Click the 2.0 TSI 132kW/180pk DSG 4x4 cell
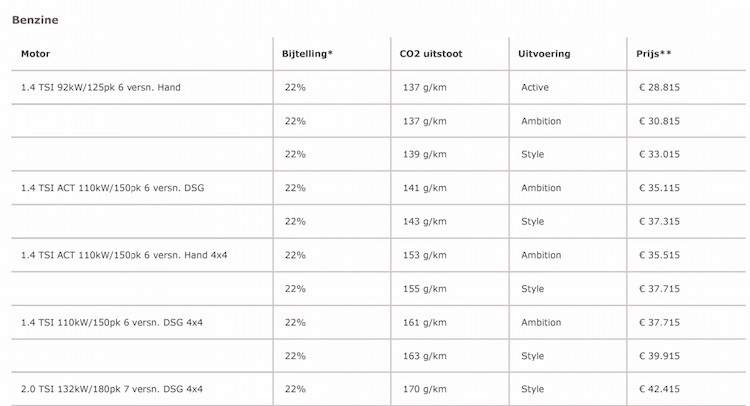This screenshot has width=750, height=406. pyautogui.click(x=112, y=388)
